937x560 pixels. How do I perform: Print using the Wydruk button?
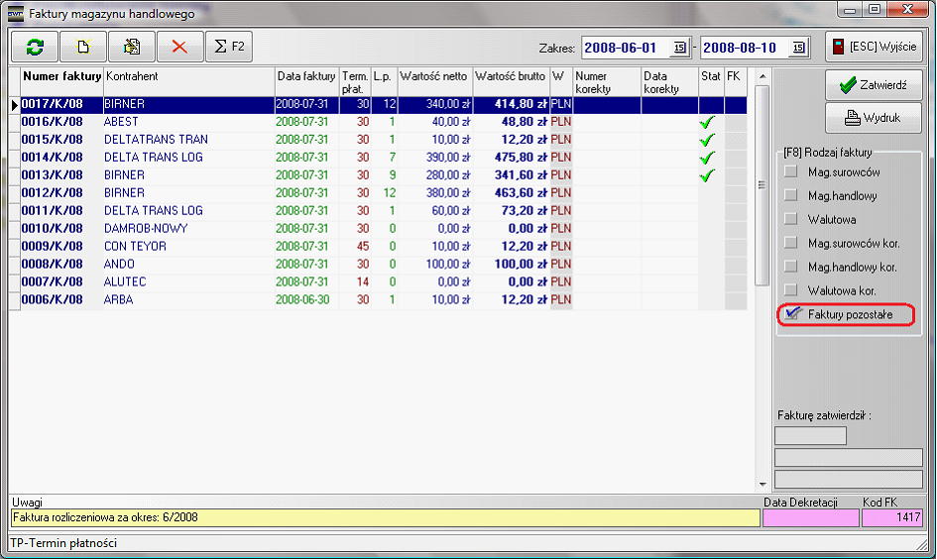(874, 118)
